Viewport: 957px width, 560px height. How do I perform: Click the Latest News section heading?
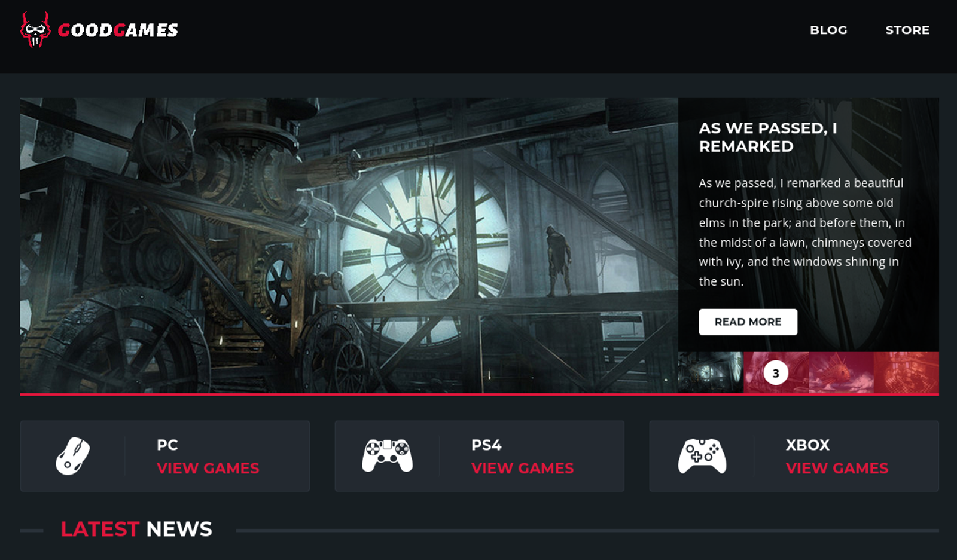[136, 529]
